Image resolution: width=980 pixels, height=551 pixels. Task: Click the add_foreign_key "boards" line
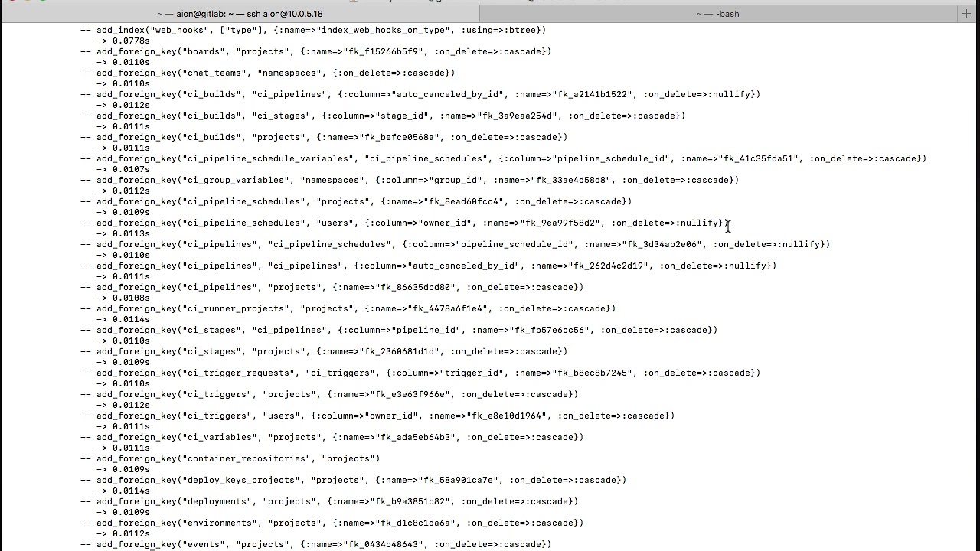(315, 51)
